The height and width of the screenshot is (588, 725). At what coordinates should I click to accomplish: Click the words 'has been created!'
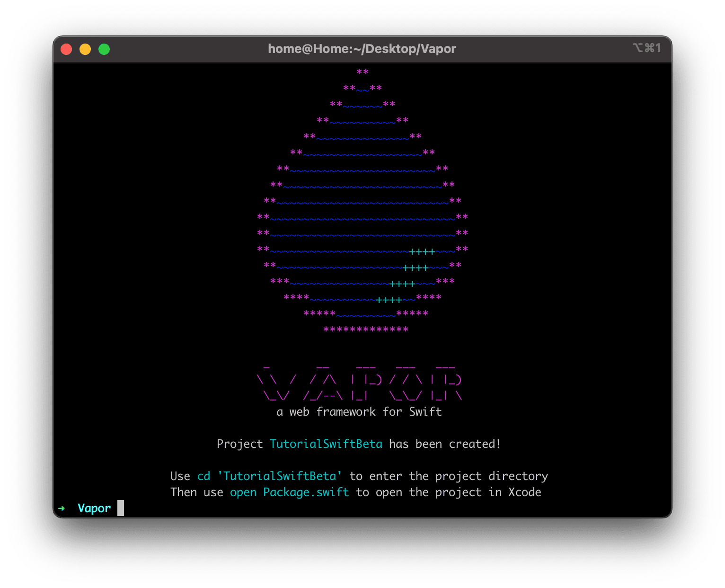click(x=445, y=444)
